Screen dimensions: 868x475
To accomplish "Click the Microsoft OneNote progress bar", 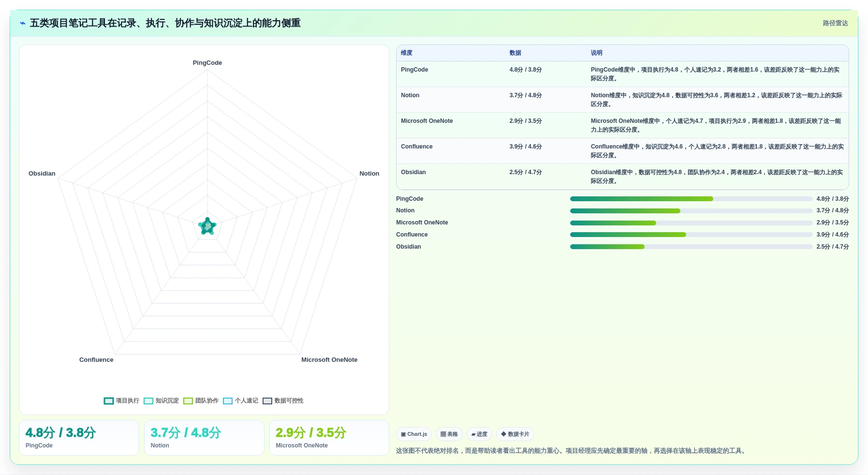I will (x=691, y=223).
